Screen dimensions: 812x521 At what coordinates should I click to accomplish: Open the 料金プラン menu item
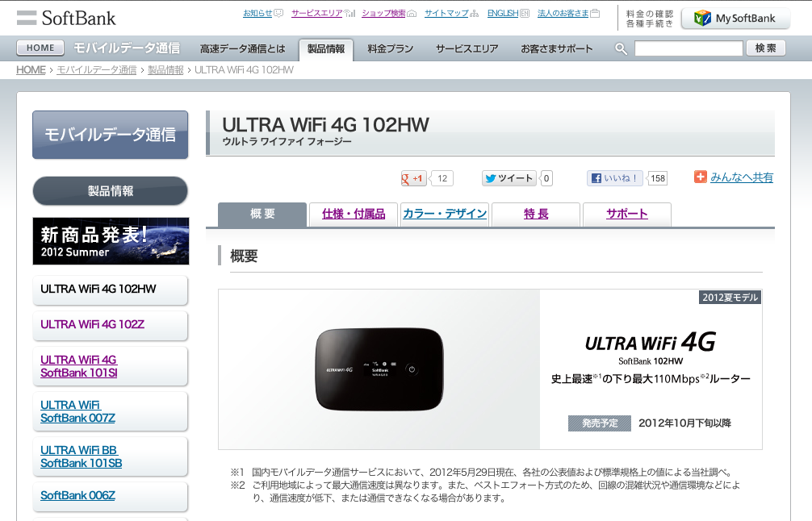tap(390, 48)
